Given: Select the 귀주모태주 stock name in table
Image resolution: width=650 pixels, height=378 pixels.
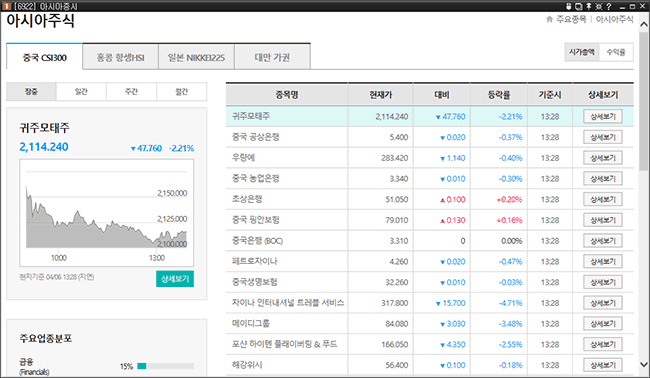Looking at the screenshot, I should tap(251, 116).
